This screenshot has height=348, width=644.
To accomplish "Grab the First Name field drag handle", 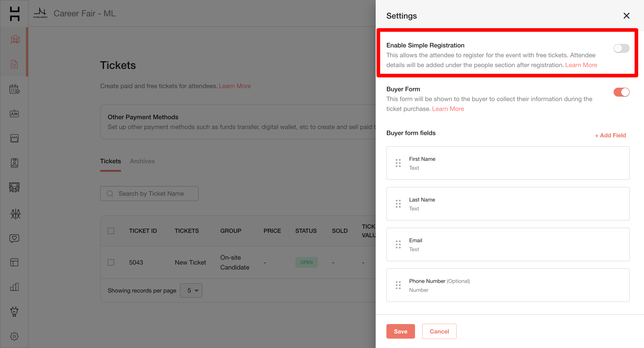I will click(398, 163).
